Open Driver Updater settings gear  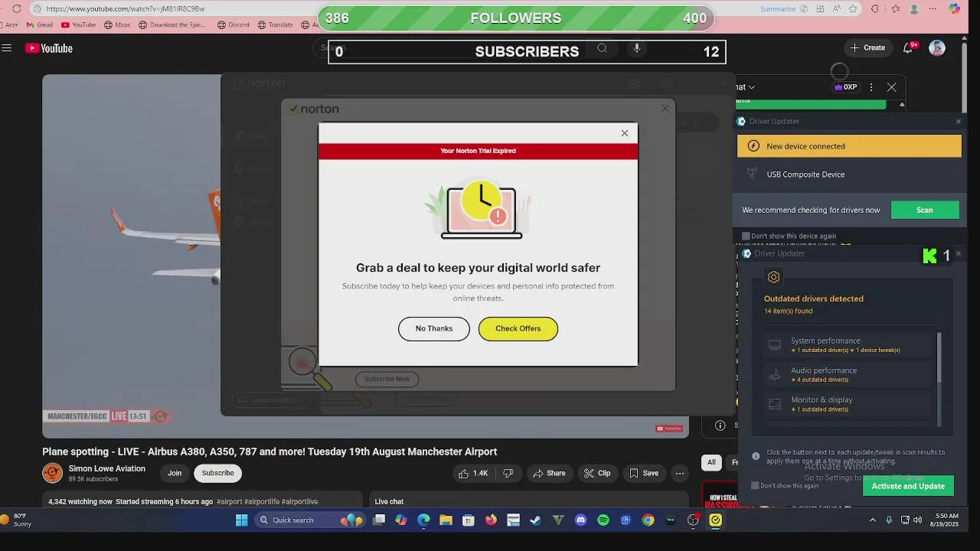coord(773,277)
